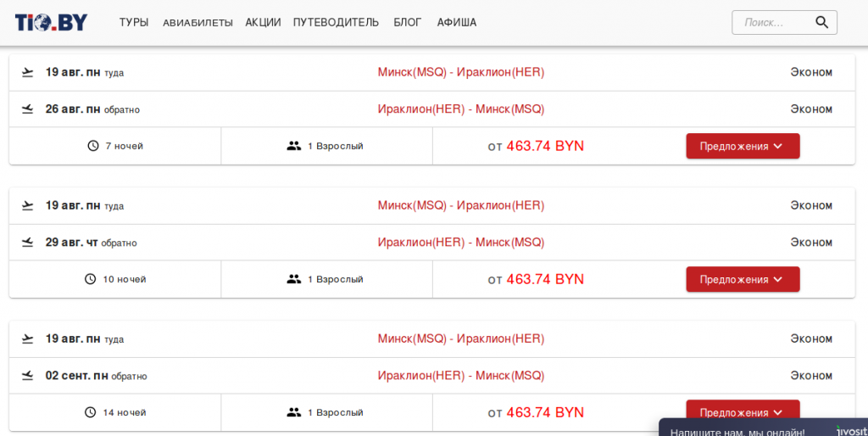Click the search magnifier icon
The height and width of the screenshot is (436, 868).
tap(821, 23)
